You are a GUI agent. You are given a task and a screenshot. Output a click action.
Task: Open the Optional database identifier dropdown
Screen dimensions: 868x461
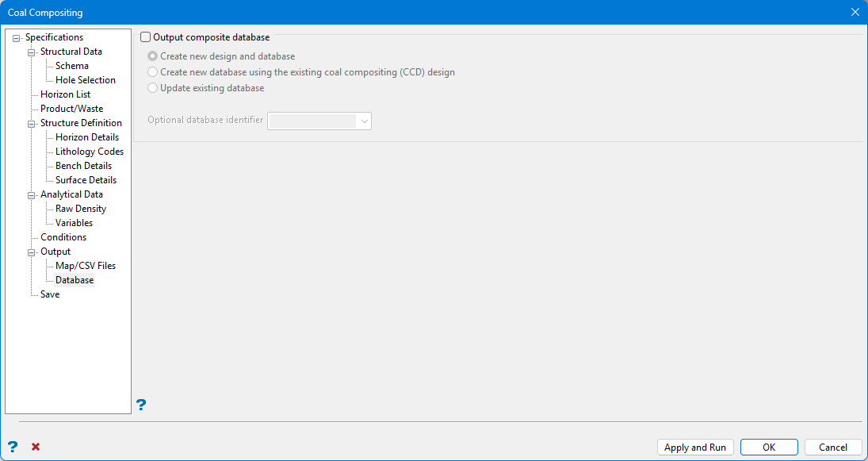pyautogui.click(x=364, y=121)
